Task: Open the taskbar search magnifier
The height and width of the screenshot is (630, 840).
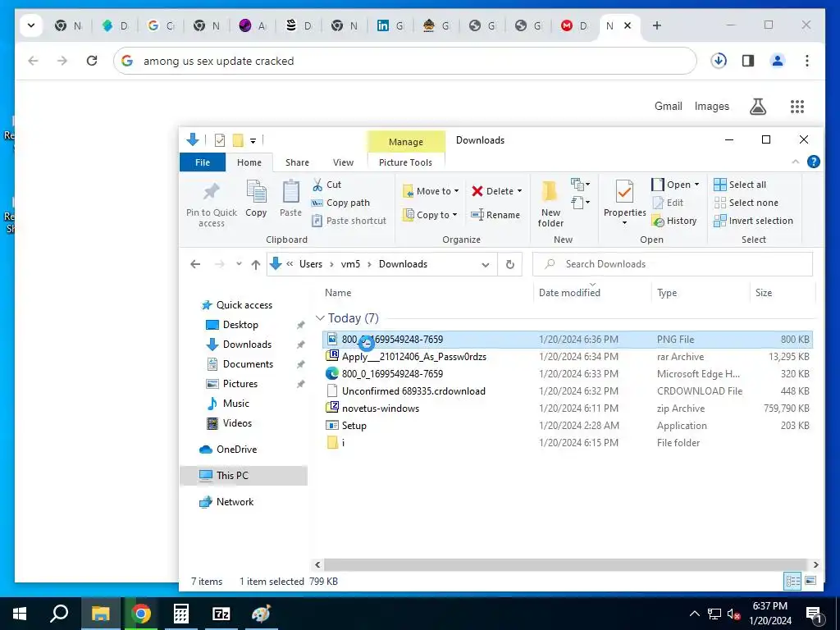Action: point(59,614)
